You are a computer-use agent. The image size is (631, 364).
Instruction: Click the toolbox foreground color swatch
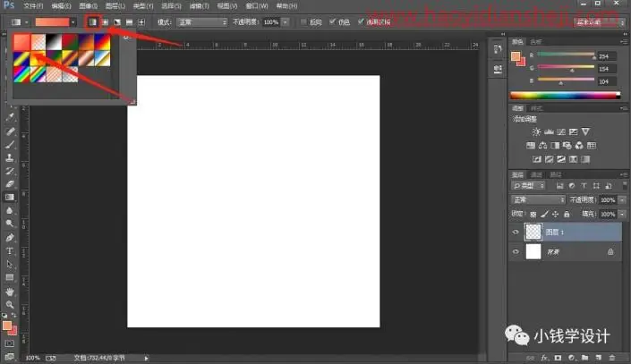[x=7, y=326]
